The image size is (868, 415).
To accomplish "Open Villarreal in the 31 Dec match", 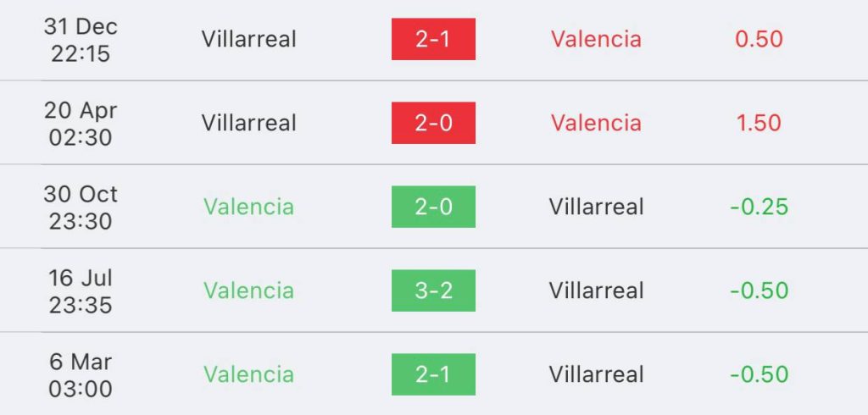I will (249, 39).
